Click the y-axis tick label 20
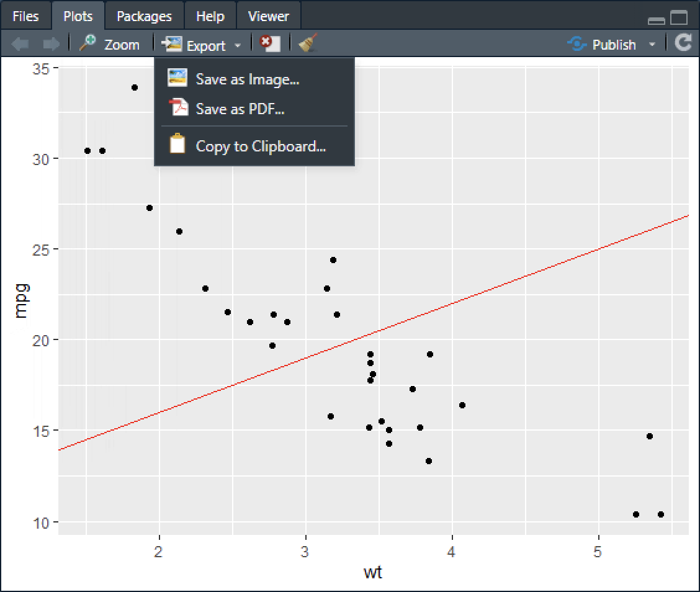Image resolution: width=700 pixels, height=592 pixels. pos(40,341)
